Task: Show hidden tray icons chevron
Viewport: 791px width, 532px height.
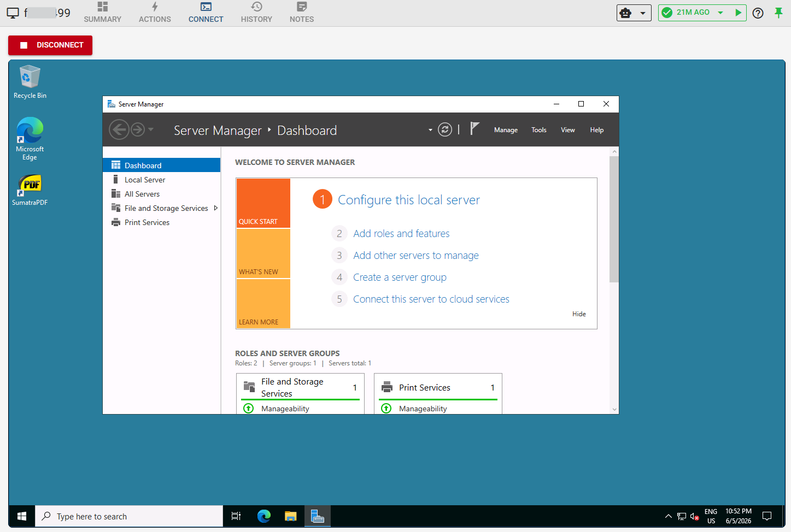Action: click(668, 516)
